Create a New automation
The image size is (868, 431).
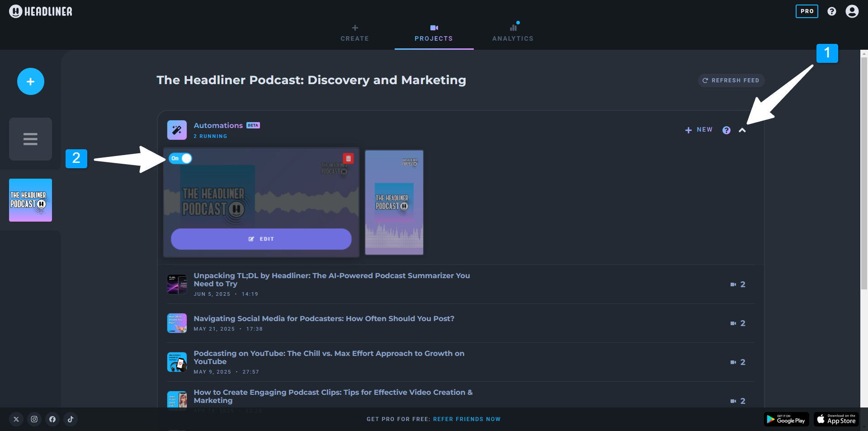tap(699, 130)
